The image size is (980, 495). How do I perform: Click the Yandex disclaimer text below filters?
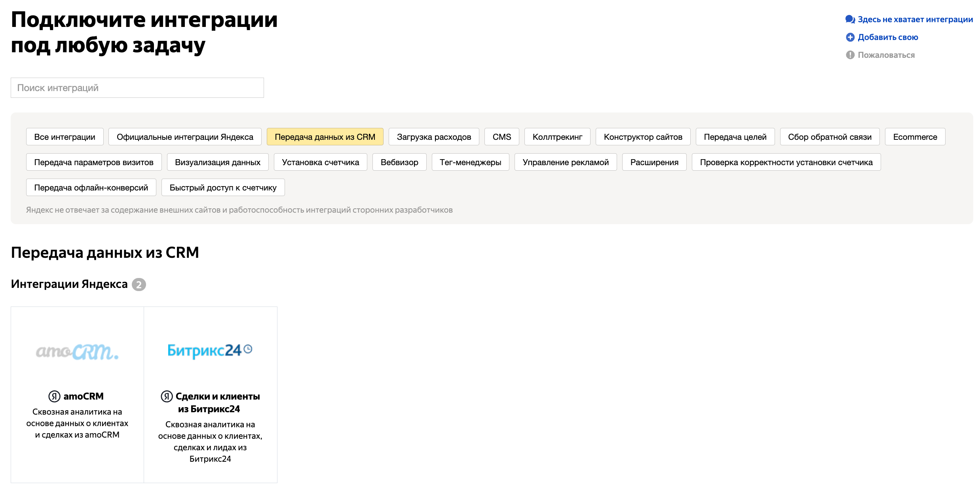pos(239,210)
